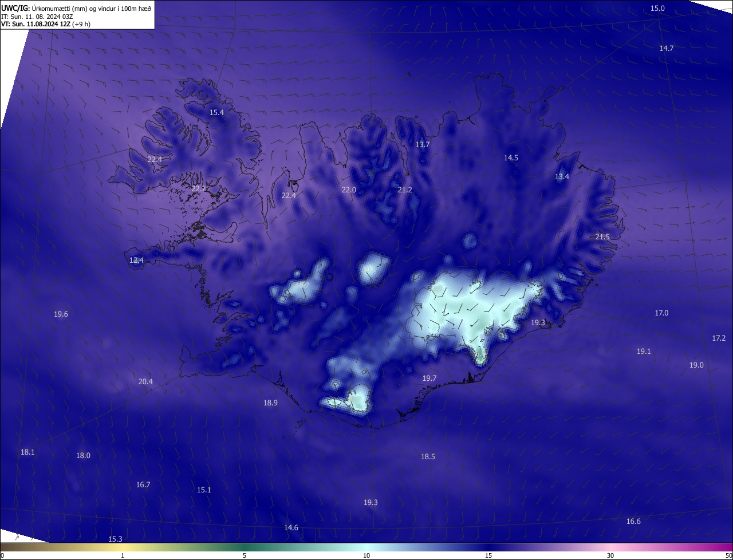This screenshot has height=560, width=733.
Task: Click the map value 19.1
Action: click(644, 352)
